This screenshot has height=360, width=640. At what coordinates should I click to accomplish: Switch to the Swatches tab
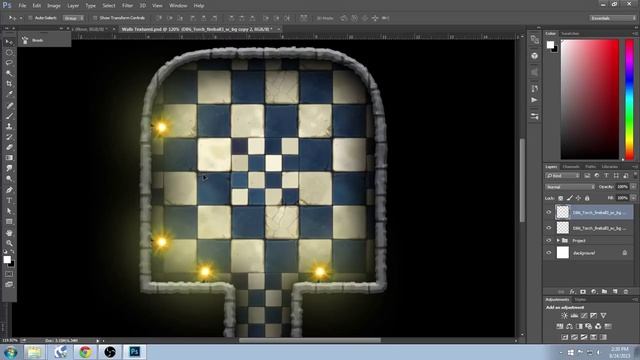click(570, 33)
